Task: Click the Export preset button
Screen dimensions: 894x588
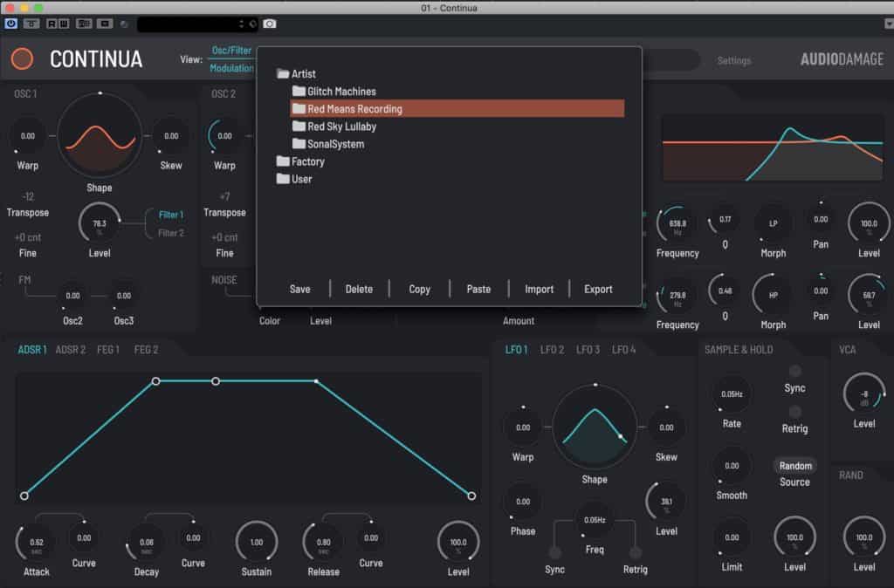Action: (598, 289)
